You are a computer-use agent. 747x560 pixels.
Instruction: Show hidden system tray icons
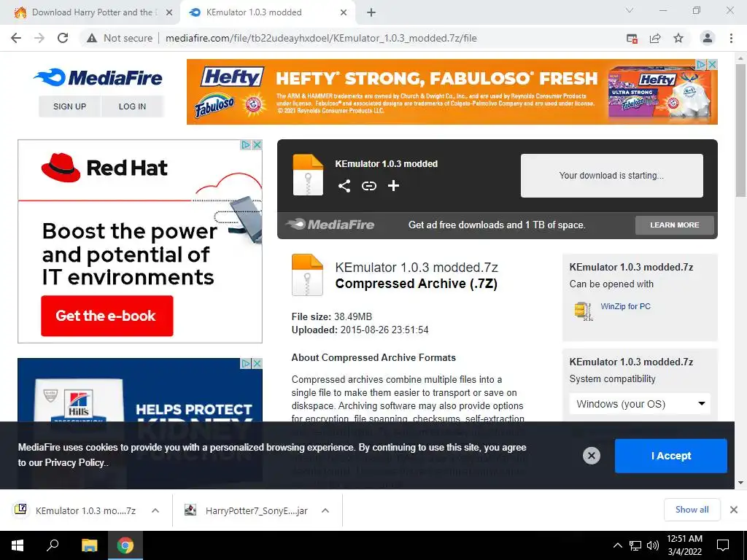point(617,545)
